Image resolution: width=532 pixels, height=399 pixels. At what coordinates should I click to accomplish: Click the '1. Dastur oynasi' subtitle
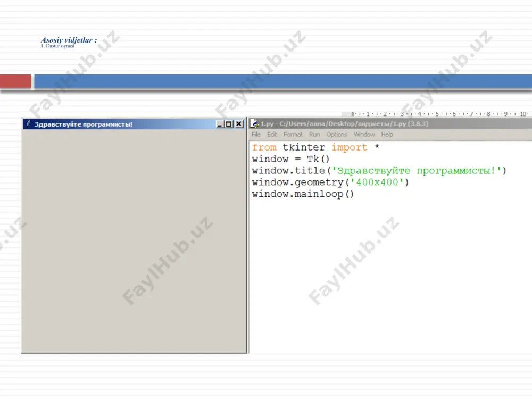click(57, 46)
